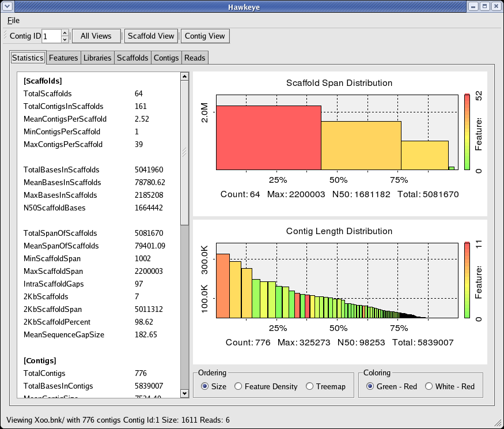The width and height of the screenshot is (504, 429).
Task: Launch the Scaffold View button
Action: [x=151, y=36]
